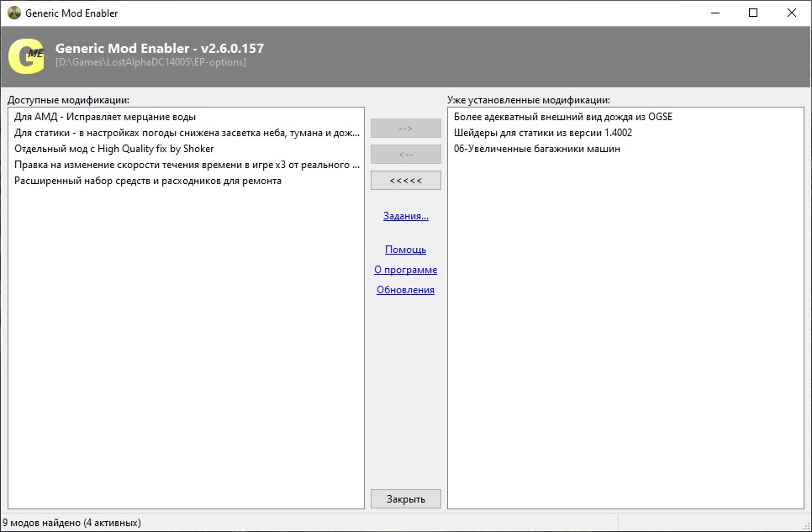The image size is (812, 532).
Task: Select mod starting with 'Для статики - в настройках погоды'
Action: (187, 133)
